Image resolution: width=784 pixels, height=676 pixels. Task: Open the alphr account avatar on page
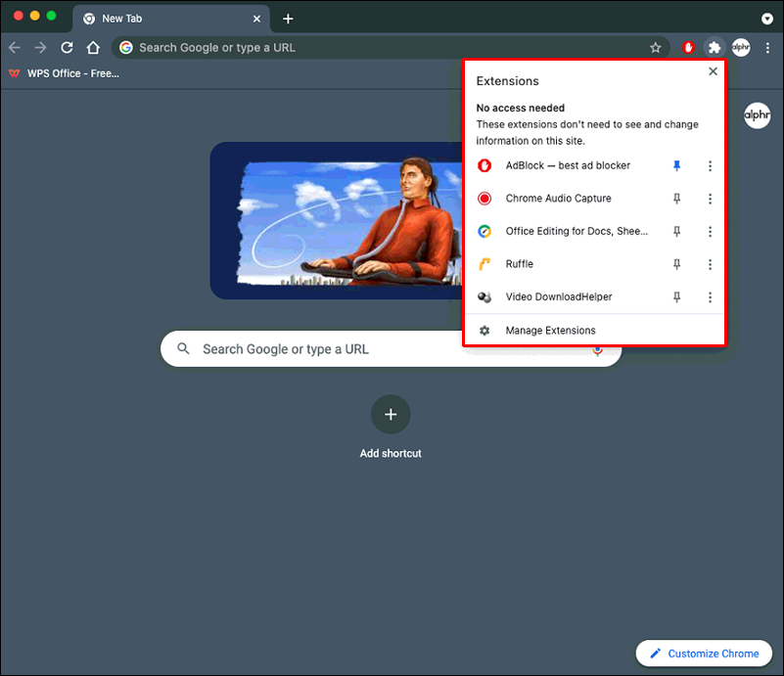pos(757,115)
